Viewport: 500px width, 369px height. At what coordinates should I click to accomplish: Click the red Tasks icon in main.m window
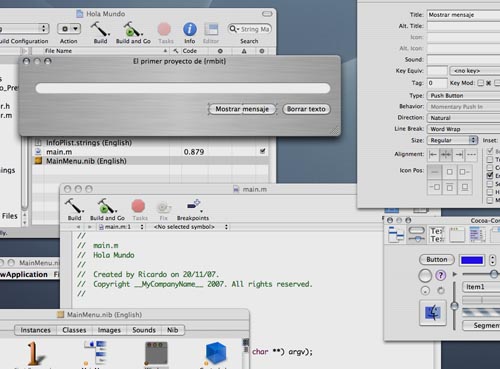coord(138,206)
